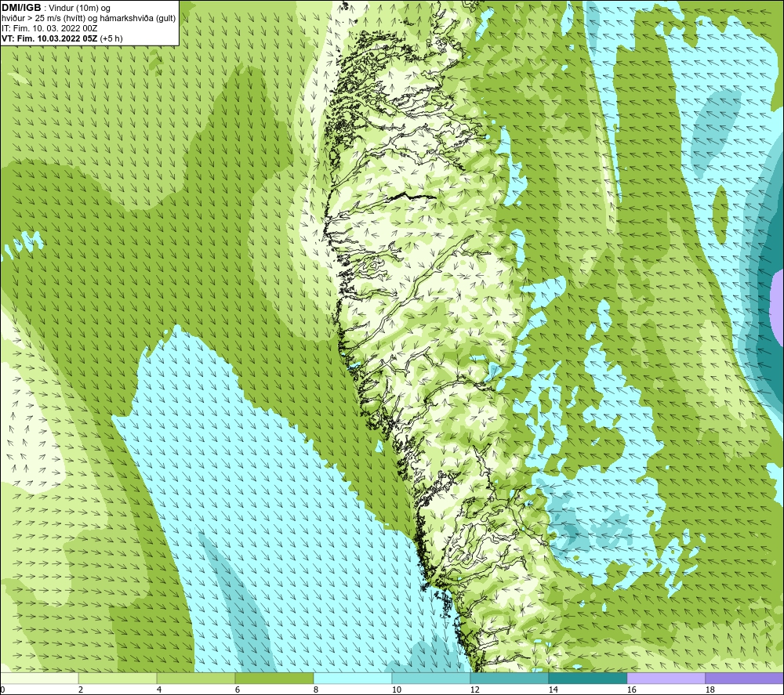Click the 'Vindur (10m) og' heading text

(x=79, y=9)
